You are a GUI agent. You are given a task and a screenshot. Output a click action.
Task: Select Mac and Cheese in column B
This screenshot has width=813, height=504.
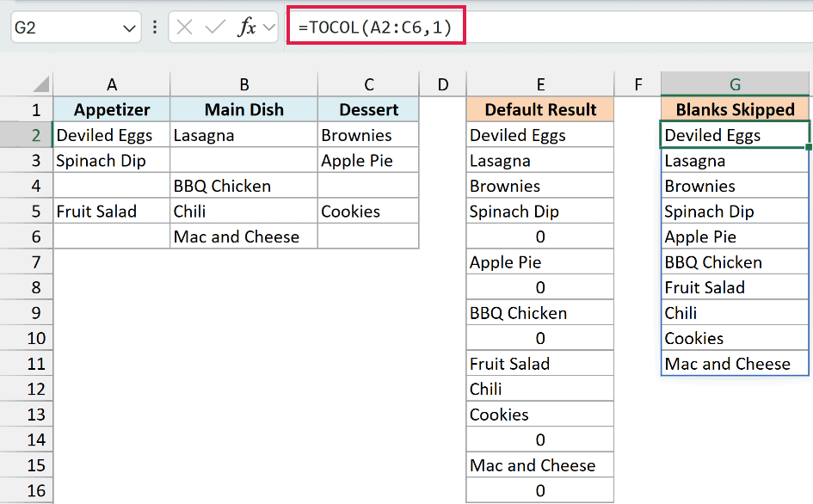[243, 237]
